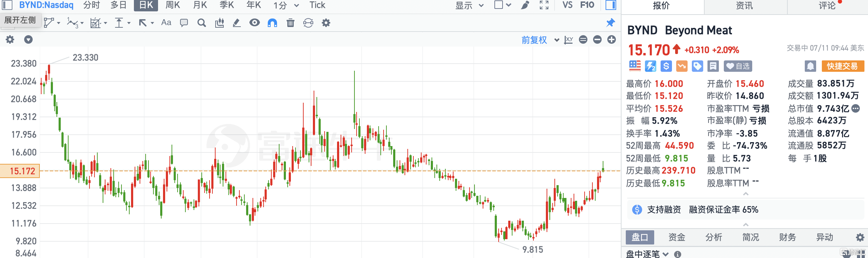Select the 盘口 order book tab
Viewport: 868px width, 258px height.
point(640,237)
